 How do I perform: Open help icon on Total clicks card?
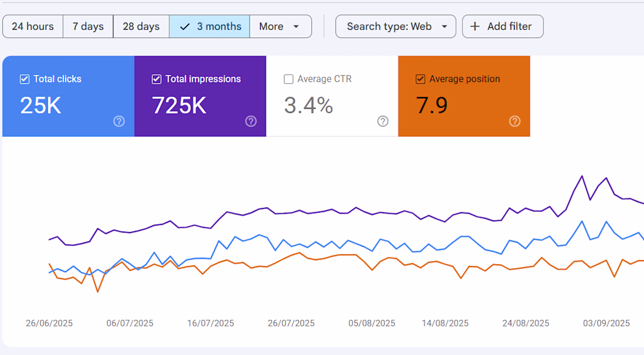click(119, 121)
